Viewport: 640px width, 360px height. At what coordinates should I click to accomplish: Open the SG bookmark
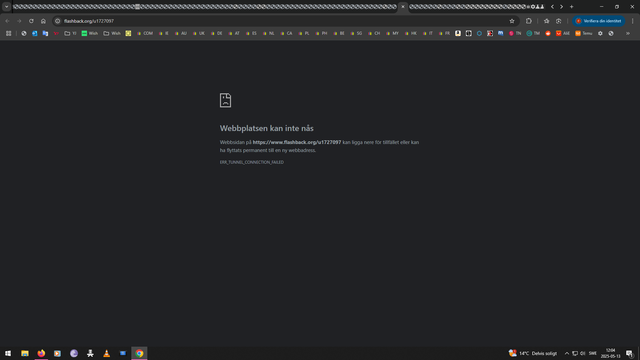pyautogui.click(x=356, y=33)
